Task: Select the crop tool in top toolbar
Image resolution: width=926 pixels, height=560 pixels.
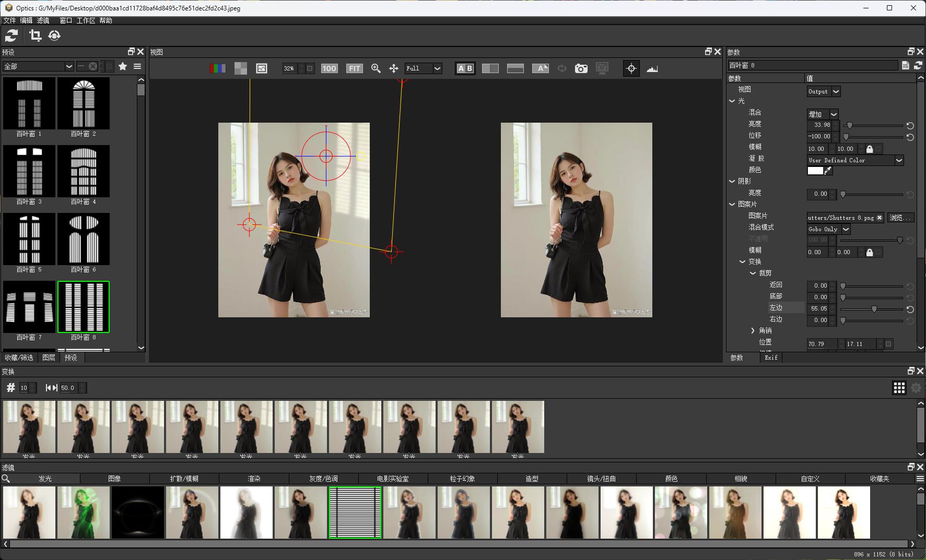Action: tap(35, 35)
